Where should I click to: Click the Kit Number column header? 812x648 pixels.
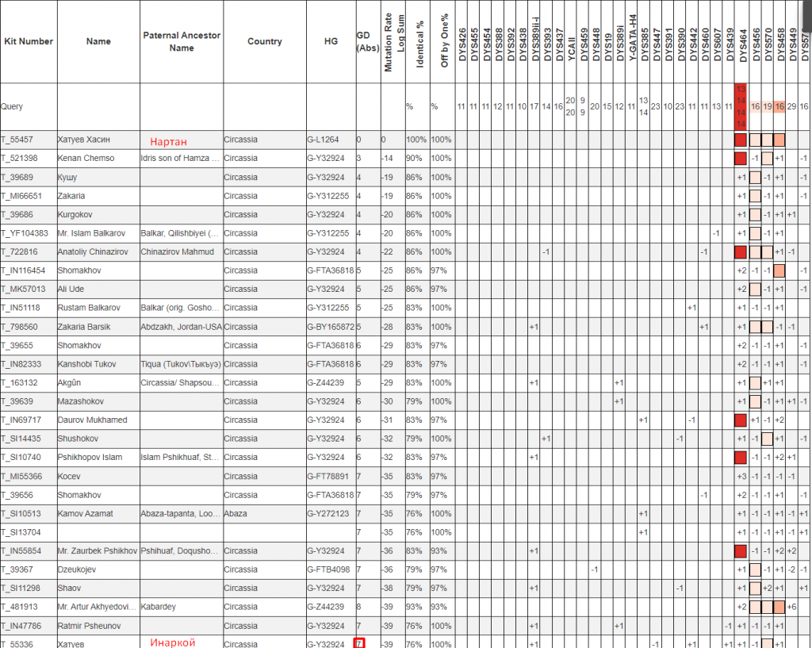pos(27,41)
